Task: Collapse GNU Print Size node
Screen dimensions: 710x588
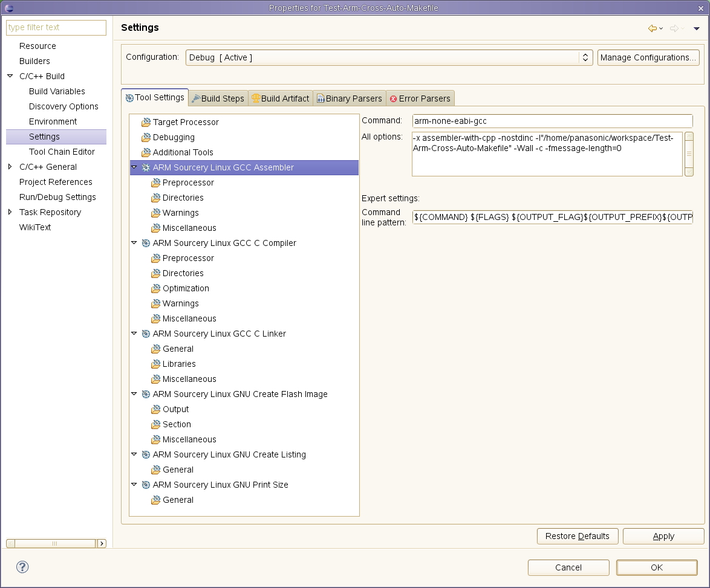Action: click(134, 485)
